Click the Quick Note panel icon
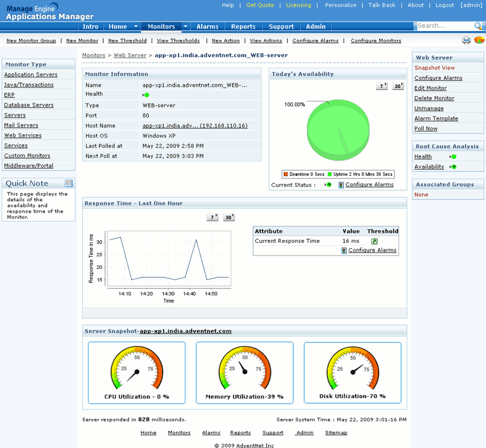This screenshot has height=448, width=486. point(68,184)
